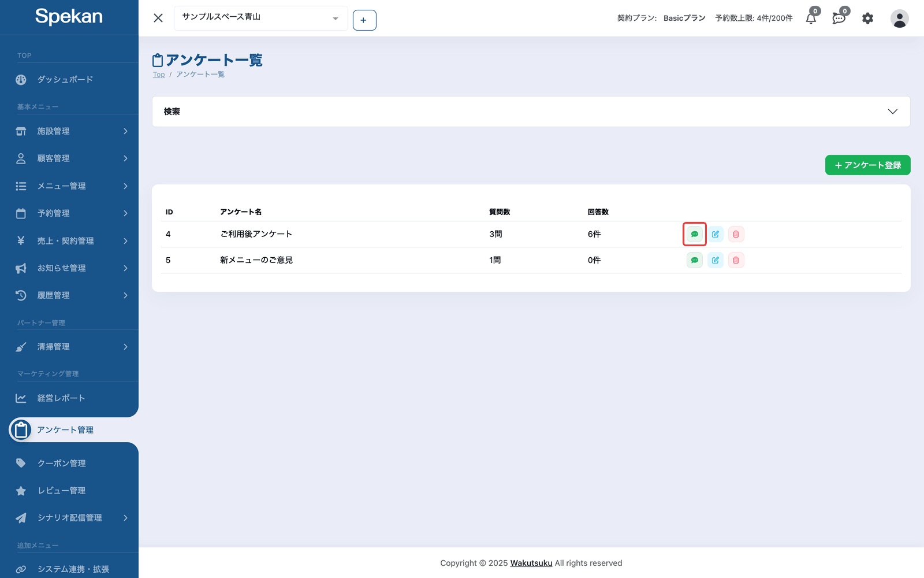The width and height of the screenshot is (924, 578).
Task: Click the broom icon for 清掃管理
Action: (21, 347)
